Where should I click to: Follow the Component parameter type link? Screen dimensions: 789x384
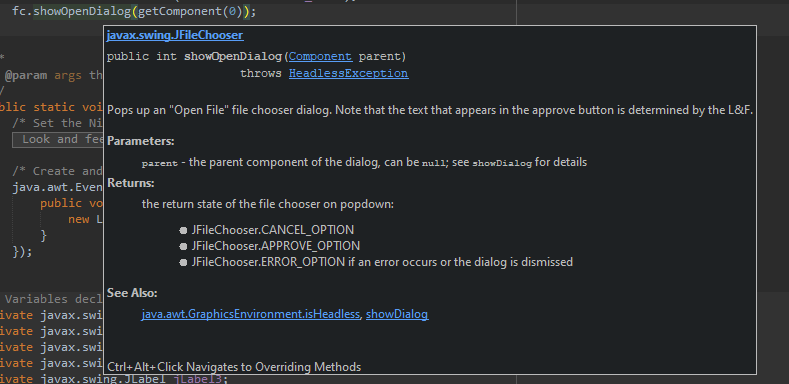(321, 56)
